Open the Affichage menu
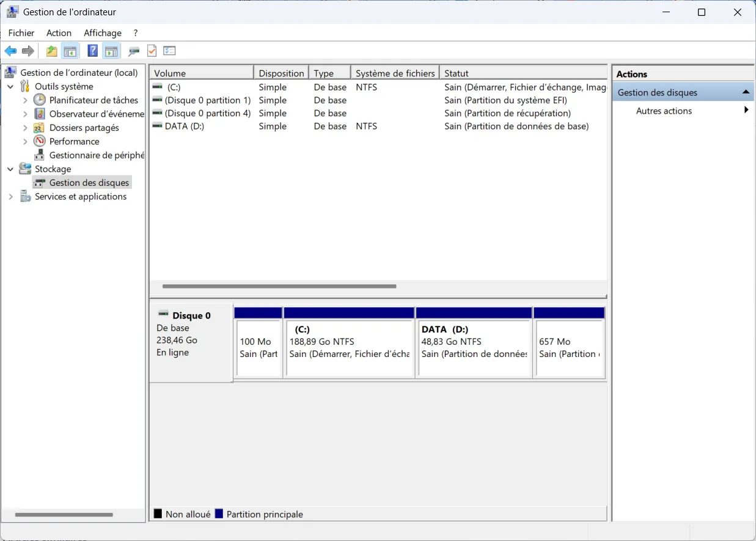Viewport: 756px width, 541px height. tap(103, 33)
